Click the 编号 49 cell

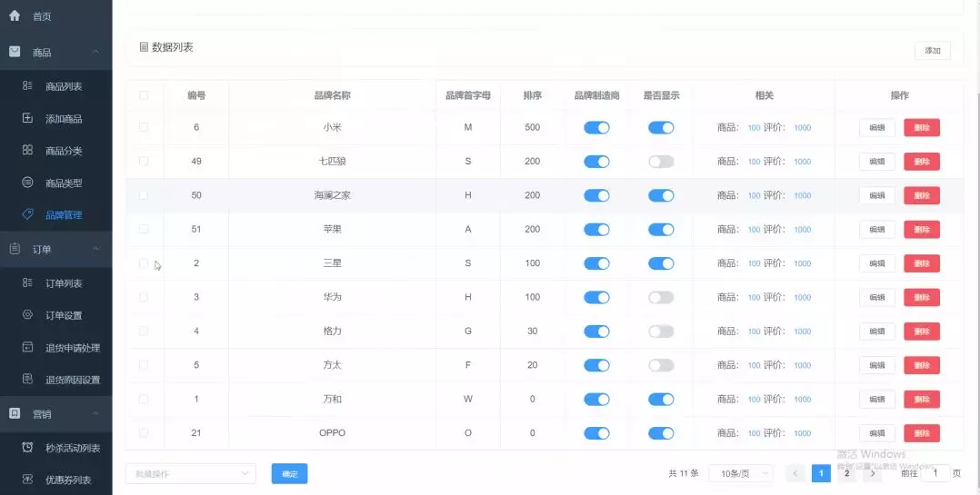[x=196, y=161]
